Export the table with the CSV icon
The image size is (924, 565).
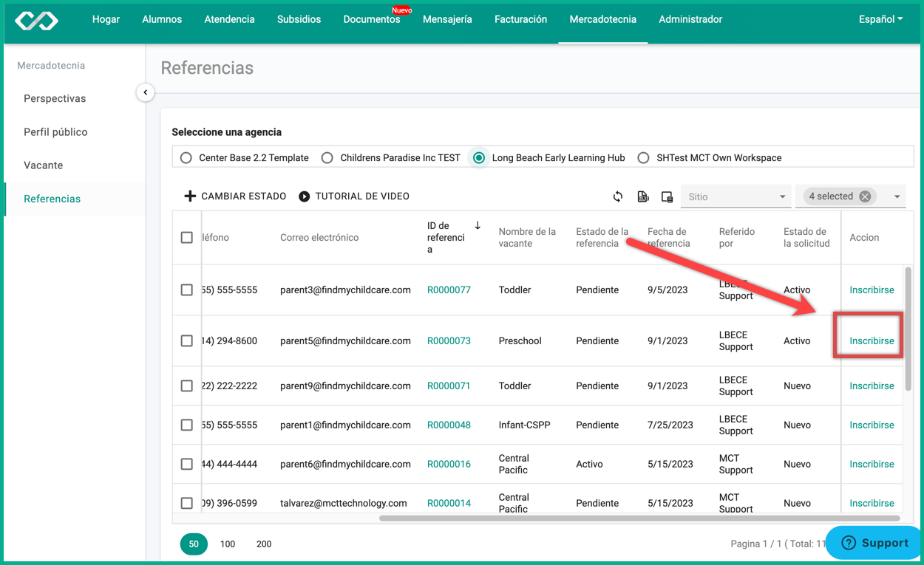click(x=643, y=196)
